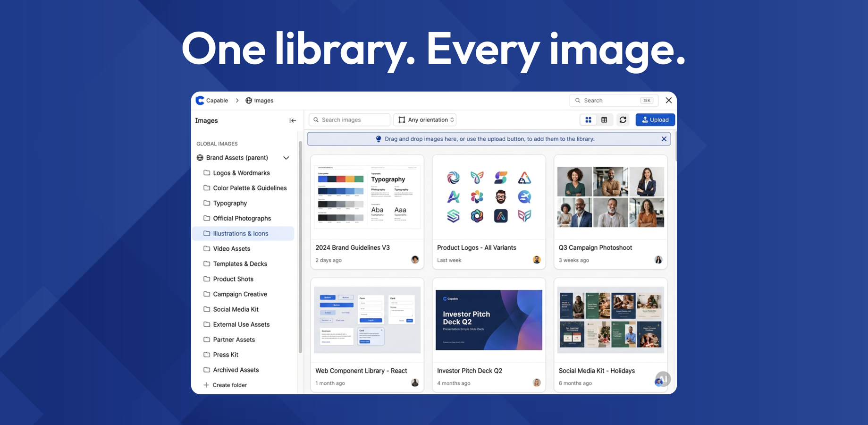
Task: Open Web Component Library - React thumbnail
Action: [367, 320]
